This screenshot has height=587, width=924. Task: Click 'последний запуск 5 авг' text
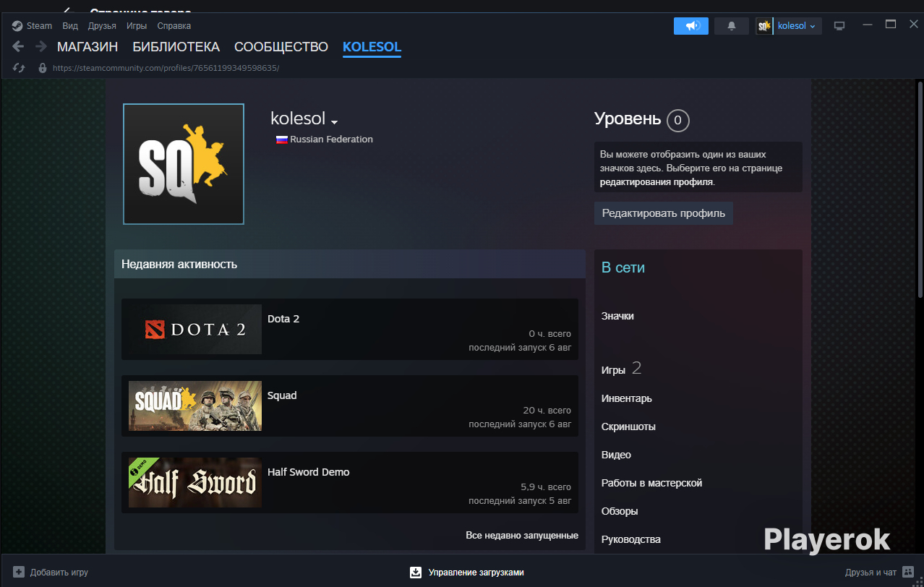point(520,500)
